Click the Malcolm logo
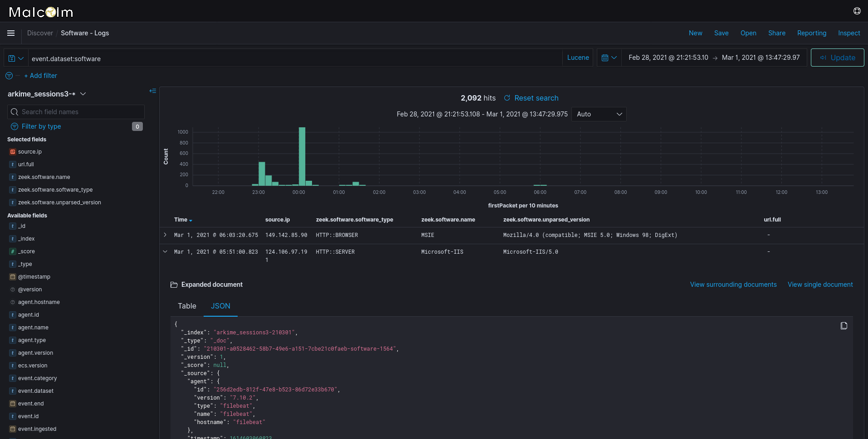The width and height of the screenshot is (868, 439). point(40,12)
